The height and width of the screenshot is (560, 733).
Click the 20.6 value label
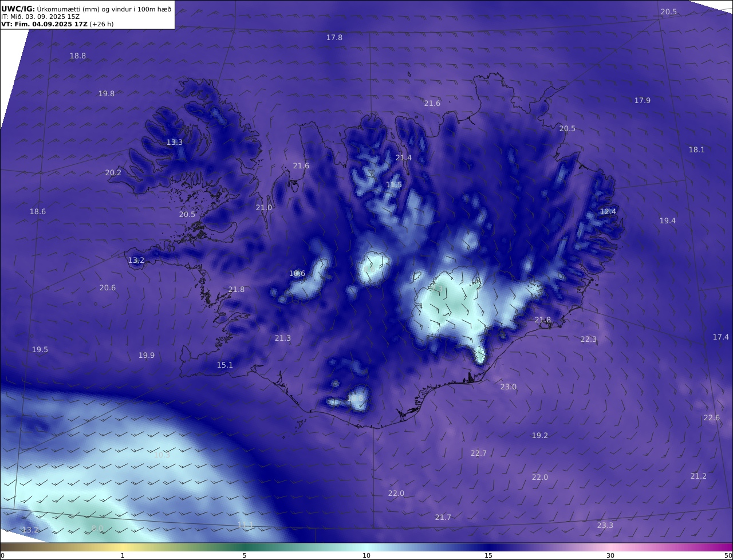tap(108, 288)
